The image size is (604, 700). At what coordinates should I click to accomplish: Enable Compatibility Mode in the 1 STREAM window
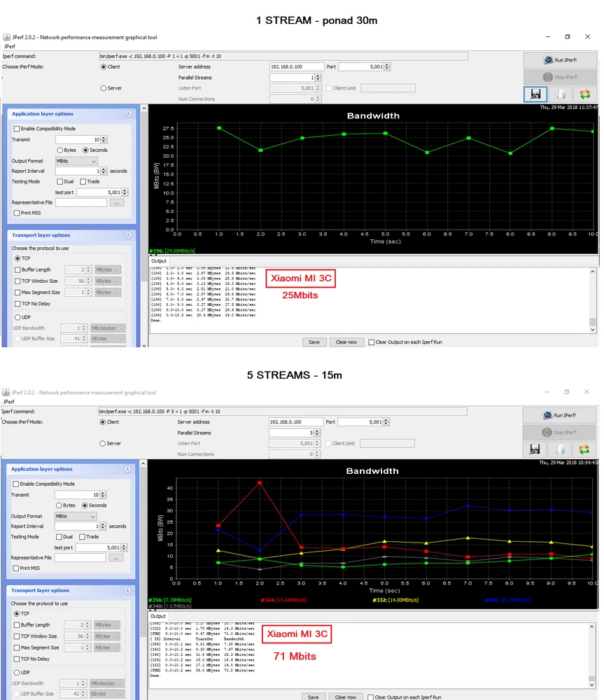(x=17, y=129)
